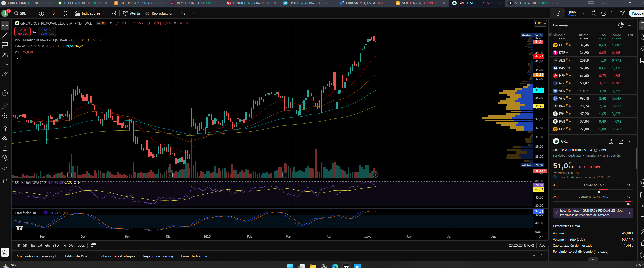Toggle the ADJ adjusted data setting
The image size is (644, 268).
tap(542, 245)
